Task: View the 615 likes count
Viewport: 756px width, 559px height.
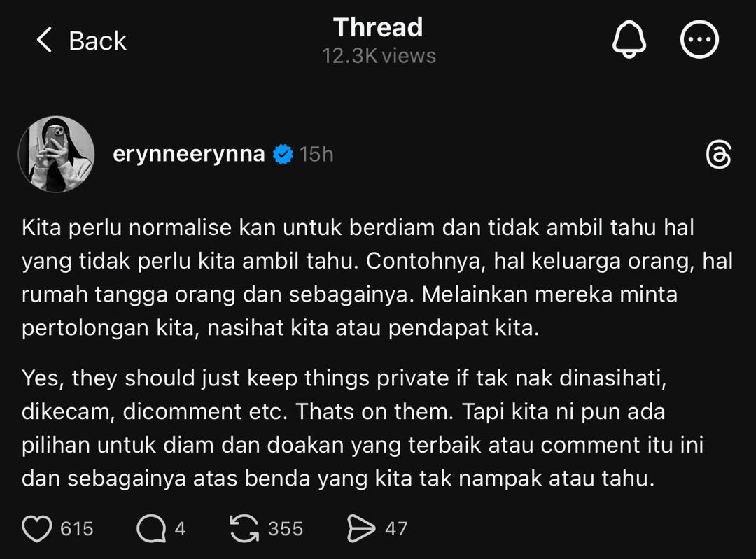Action: click(77, 529)
